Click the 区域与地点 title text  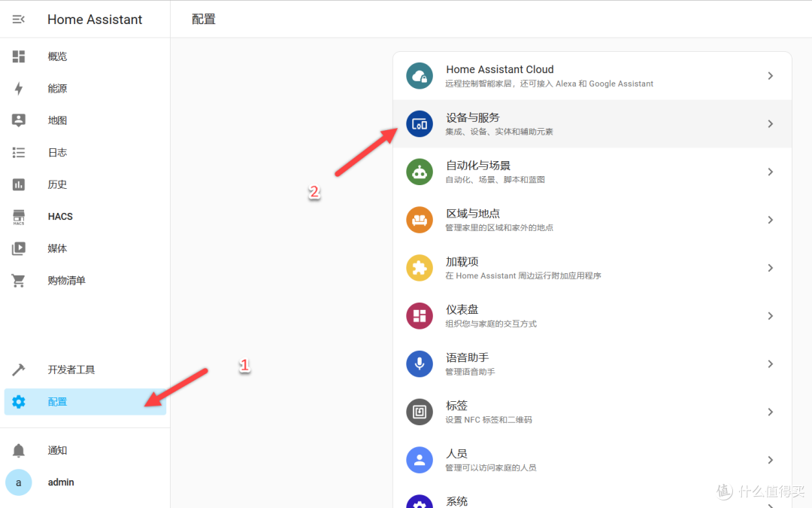(473, 214)
